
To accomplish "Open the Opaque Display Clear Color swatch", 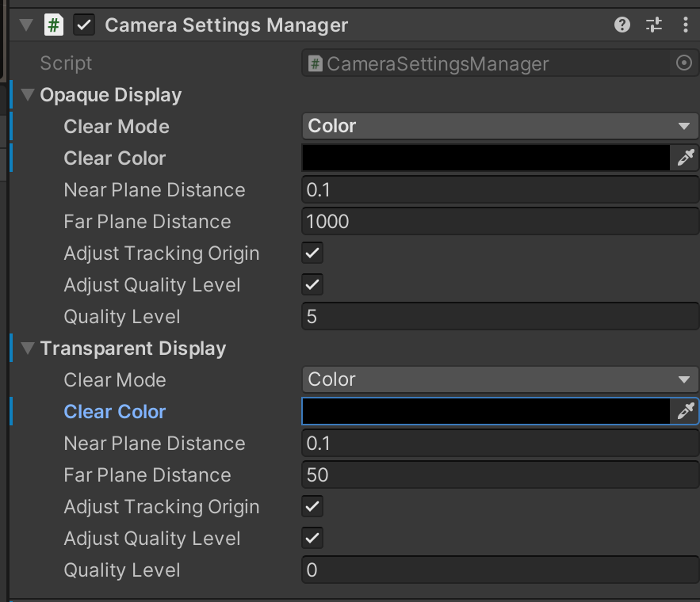I will coord(485,158).
